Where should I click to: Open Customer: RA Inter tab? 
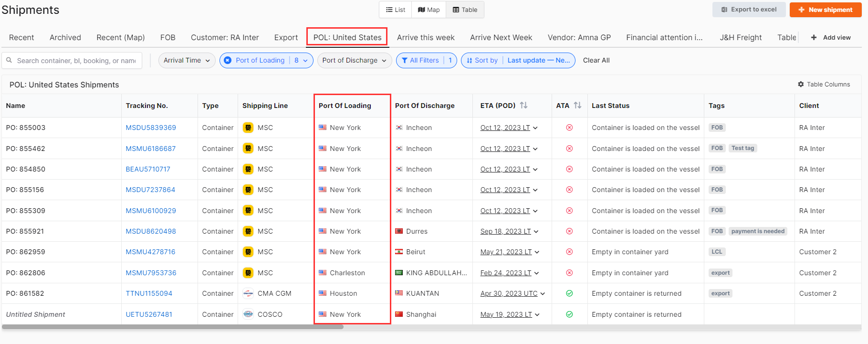tap(225, 37)
